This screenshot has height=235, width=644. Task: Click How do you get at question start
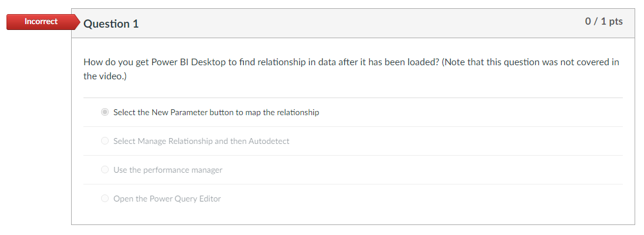108,62
